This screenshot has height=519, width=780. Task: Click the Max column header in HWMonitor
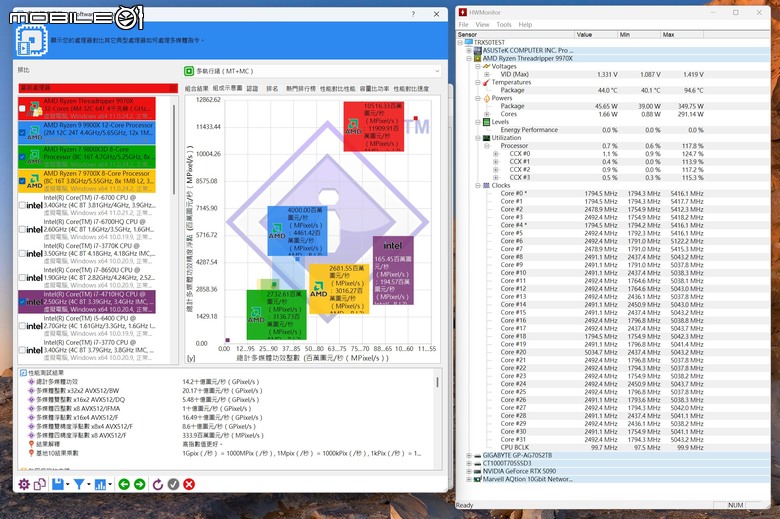(x=682, y=34)
